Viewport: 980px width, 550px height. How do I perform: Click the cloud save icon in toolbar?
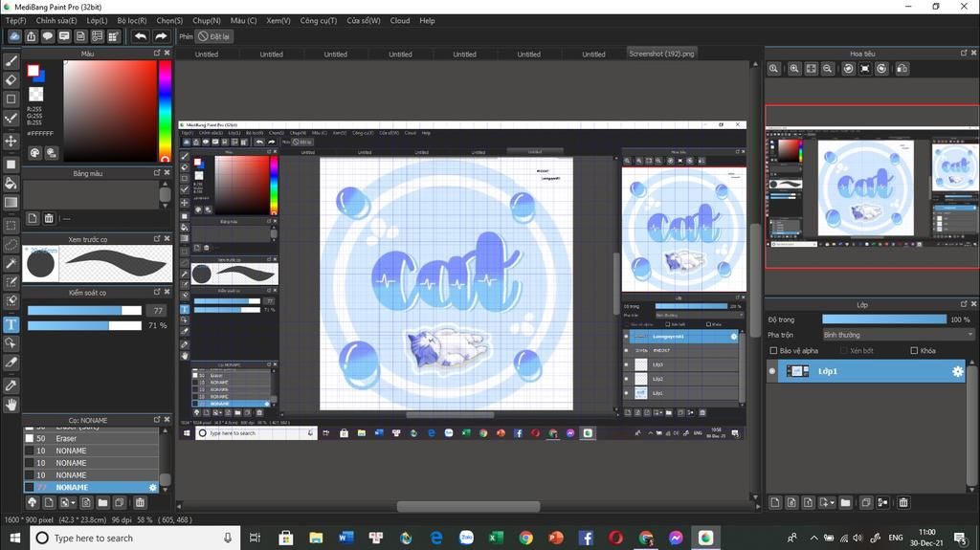coord(14,36)
